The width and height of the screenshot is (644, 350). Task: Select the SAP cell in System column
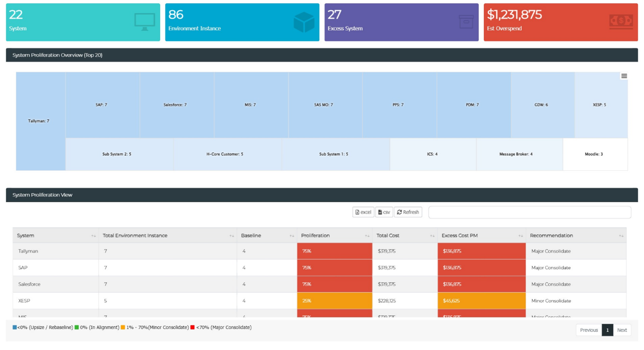click(x=56, y=268)
